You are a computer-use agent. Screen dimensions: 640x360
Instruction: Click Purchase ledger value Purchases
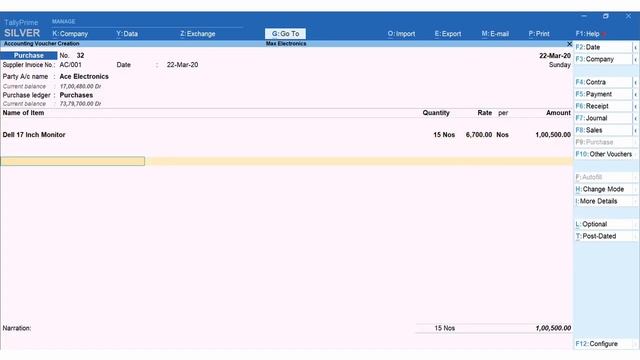[x=76, y=95]
